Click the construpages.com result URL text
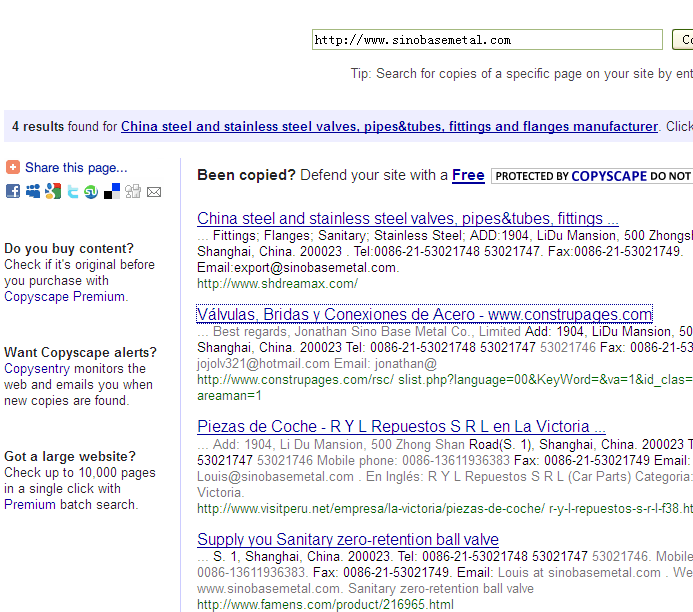693x612 pixels. point(445,388)
